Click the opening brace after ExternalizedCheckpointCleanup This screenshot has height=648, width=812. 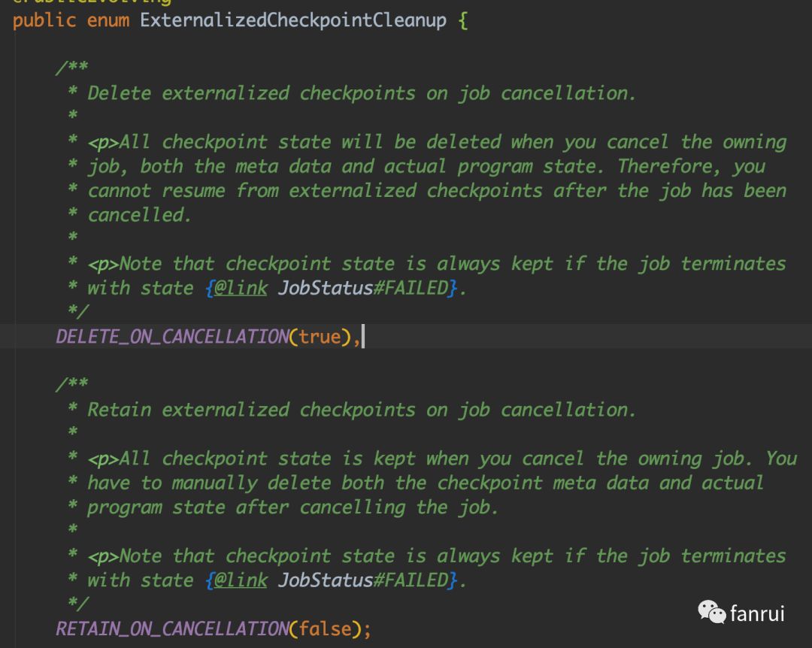point(462,20)
